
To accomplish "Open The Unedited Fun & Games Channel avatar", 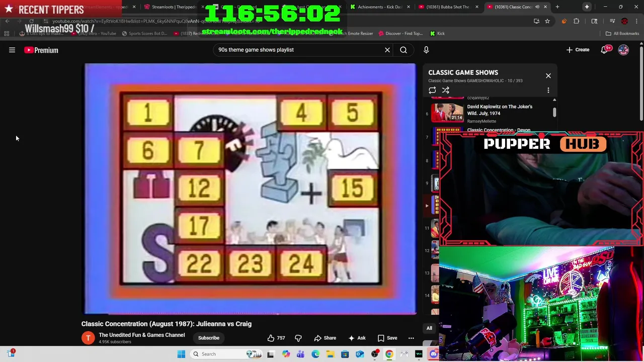I will pos(88,338).
